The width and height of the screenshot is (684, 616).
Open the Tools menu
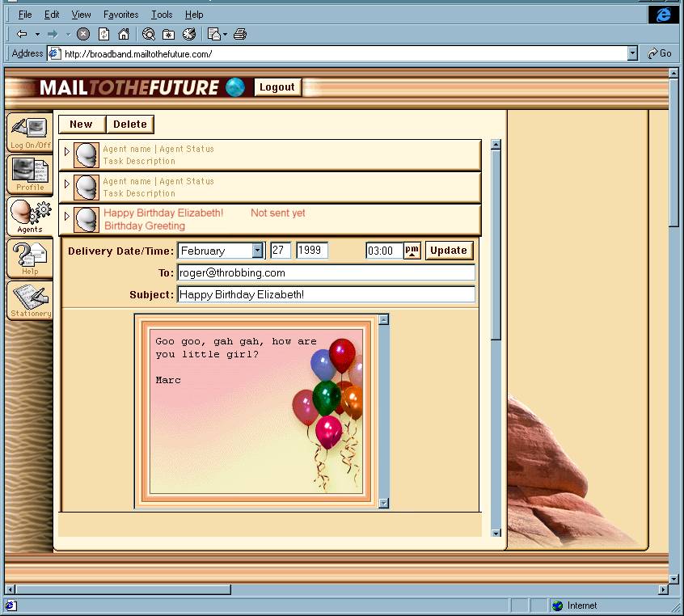click(162, 15)
